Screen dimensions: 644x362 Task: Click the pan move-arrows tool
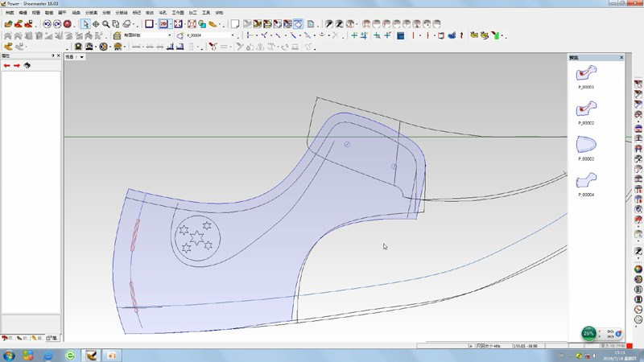tap(96, 24)
